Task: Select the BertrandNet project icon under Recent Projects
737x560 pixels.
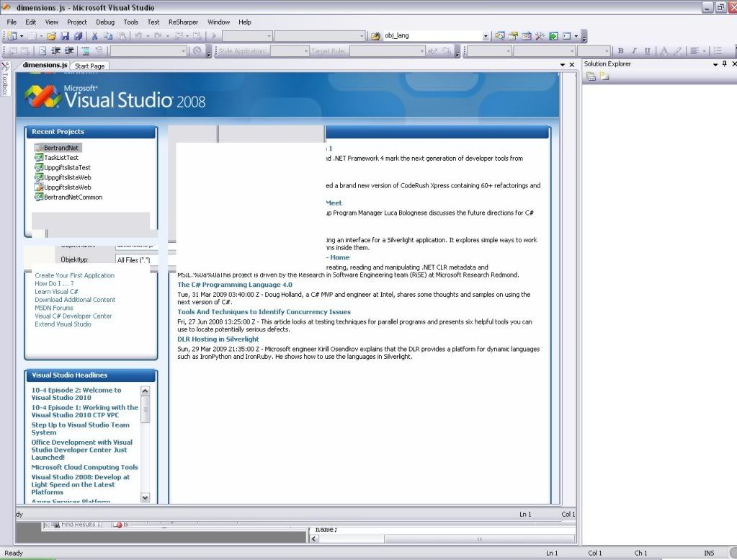Action: click(x=40, y=147)
